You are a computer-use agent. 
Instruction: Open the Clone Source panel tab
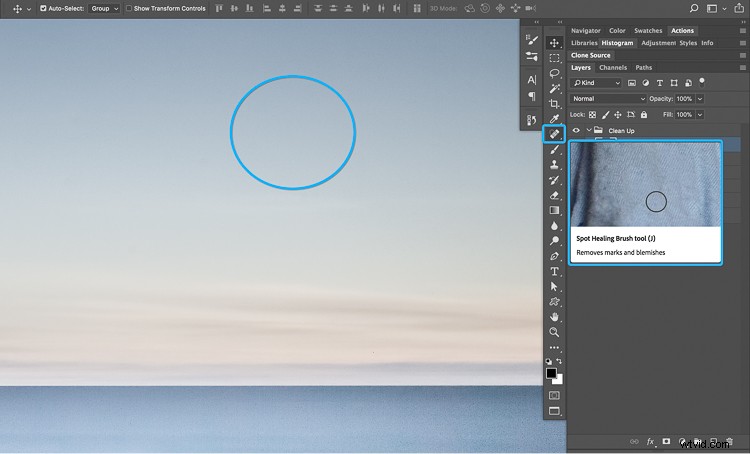590,55
